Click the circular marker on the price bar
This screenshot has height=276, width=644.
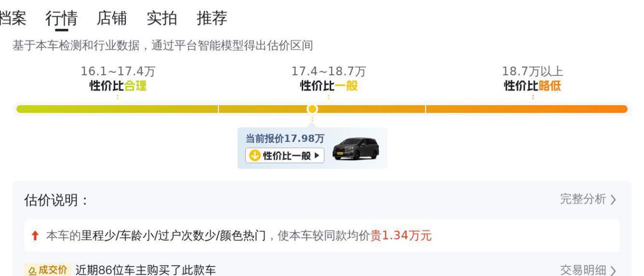point(312,109)
